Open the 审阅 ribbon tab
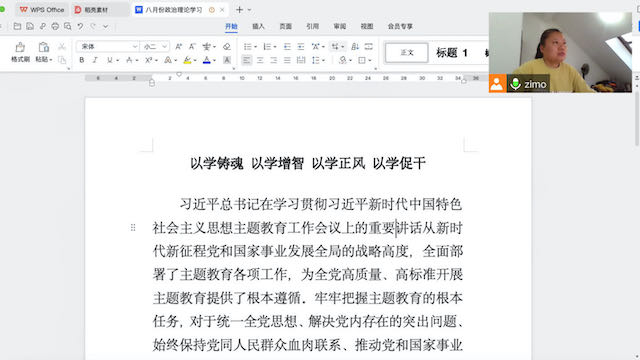 click(x=340, y=26)
